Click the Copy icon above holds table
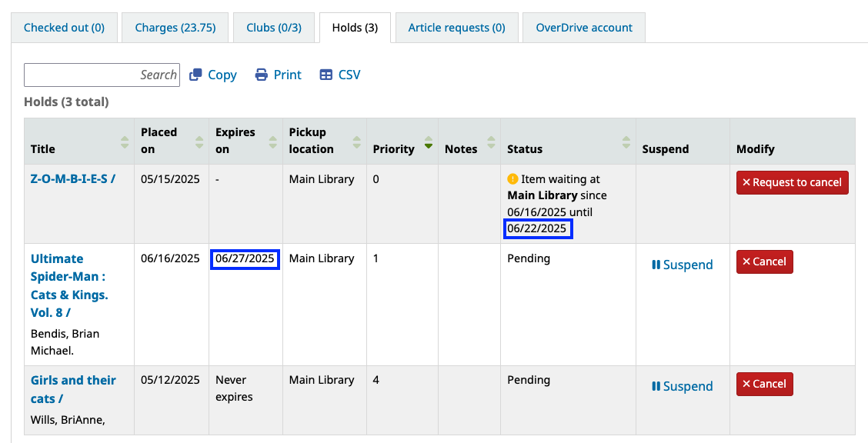Viewport: 868px width, 443px height. [195, 75]
